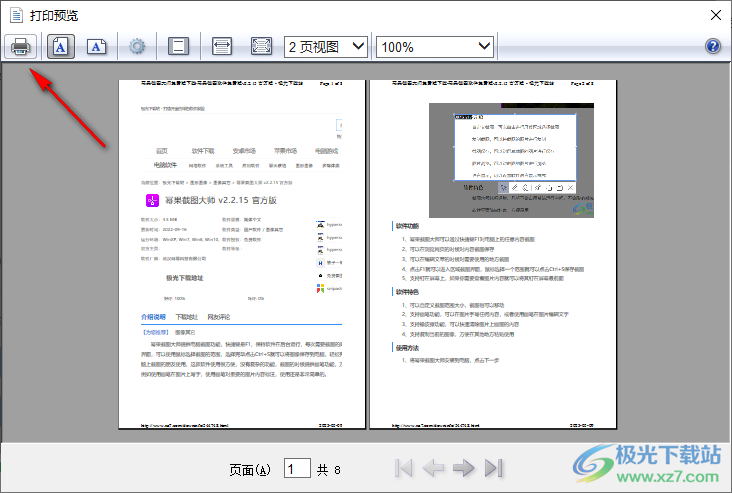
Task: Go to the first page arrow
Action: click(x=403, y=468)
